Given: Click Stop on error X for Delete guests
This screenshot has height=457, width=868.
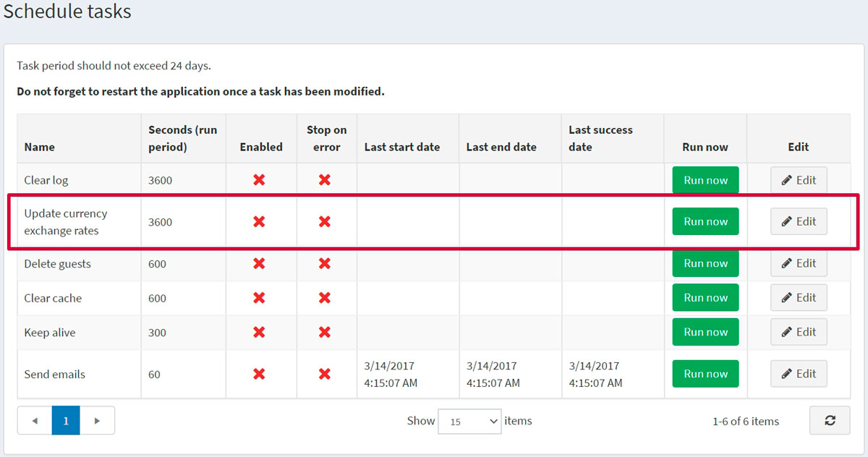Looking at the screenshot, I should [x=325, y=264].
